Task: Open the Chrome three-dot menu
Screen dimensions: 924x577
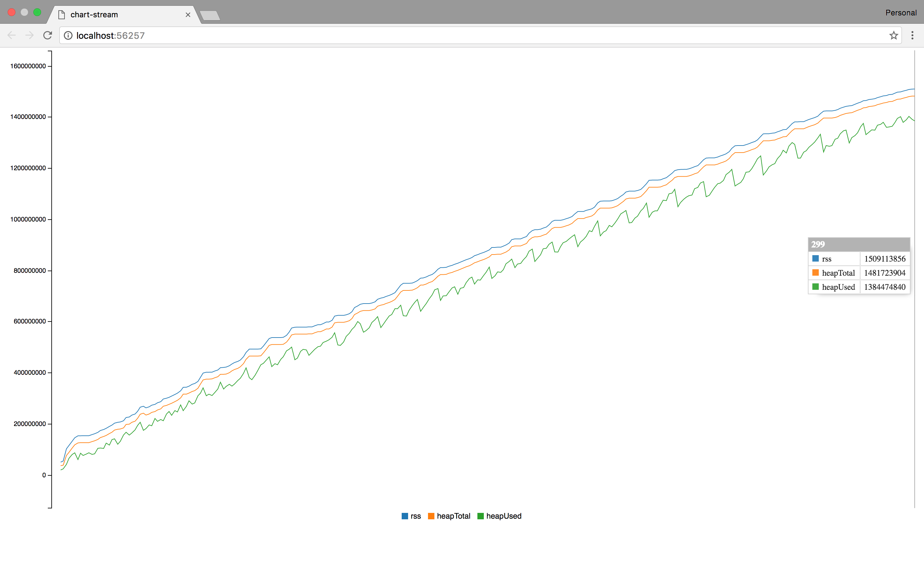Action: (912, 36)
